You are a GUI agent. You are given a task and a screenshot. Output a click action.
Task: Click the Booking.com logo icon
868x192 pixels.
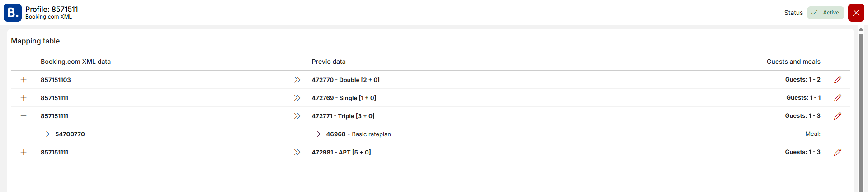[x=13, y=13]
